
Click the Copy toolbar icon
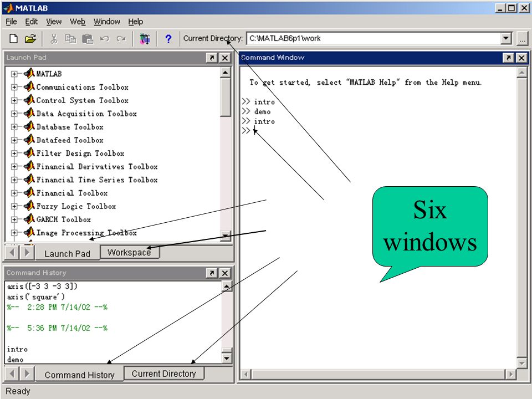tap(70, 39)
